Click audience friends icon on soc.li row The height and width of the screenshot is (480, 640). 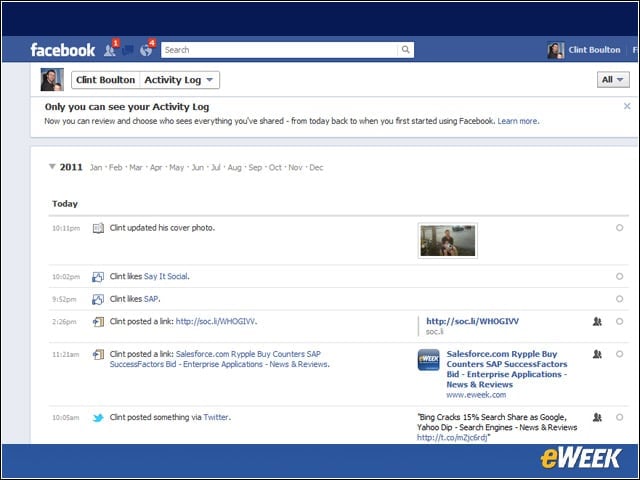tap(597, 322)
